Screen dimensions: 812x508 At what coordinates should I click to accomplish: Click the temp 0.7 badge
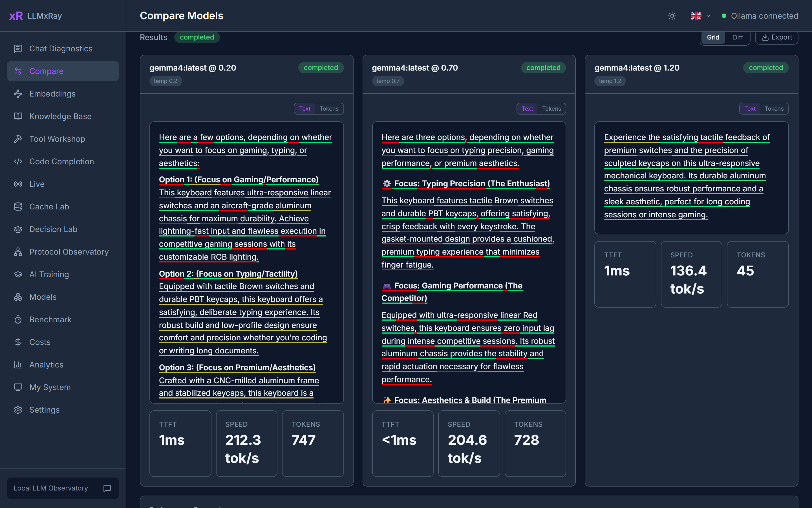[388, 81]
